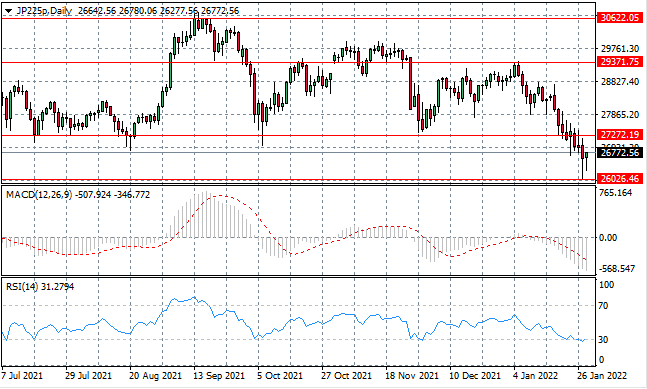Click the blue RSI line at its peak
647x389 pixels.
194,297
